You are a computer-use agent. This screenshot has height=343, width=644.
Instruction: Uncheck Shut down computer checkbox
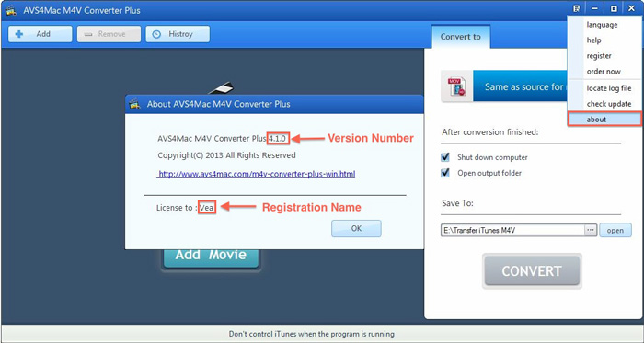pyautogui.click(x=445, y=157)
